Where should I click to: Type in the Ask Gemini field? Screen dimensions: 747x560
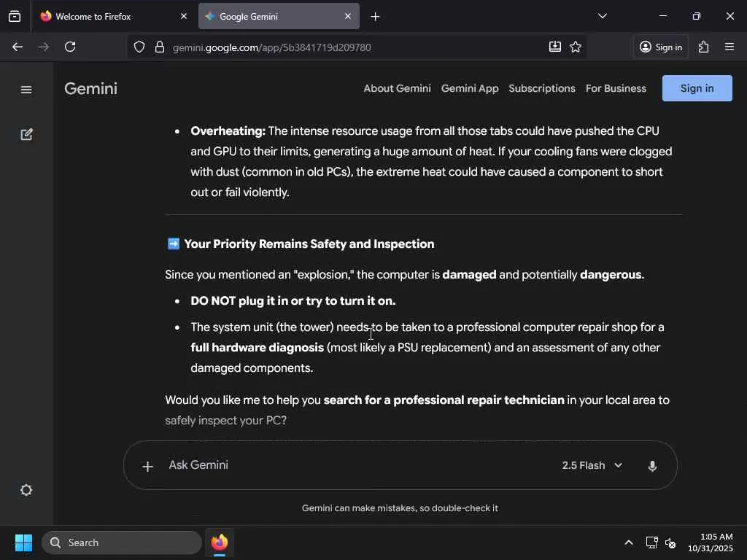(350, 465)
